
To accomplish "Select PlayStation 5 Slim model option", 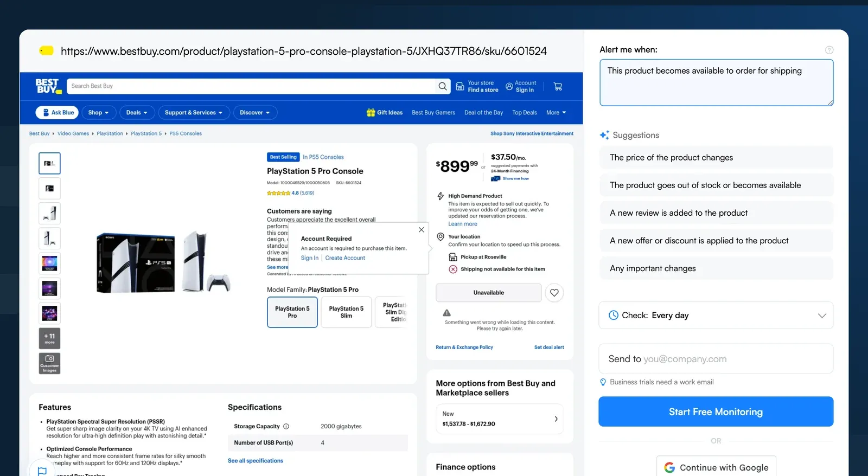I will pos(346,312).
